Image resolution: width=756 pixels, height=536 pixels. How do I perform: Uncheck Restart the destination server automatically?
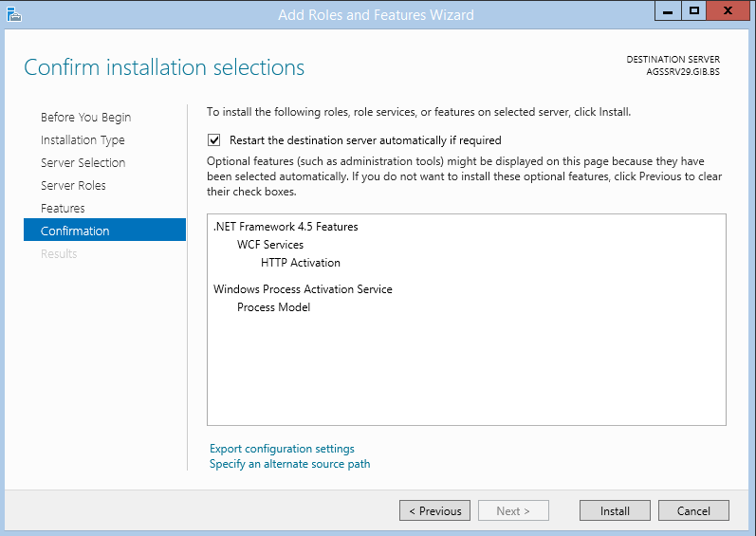coord(214,140)
